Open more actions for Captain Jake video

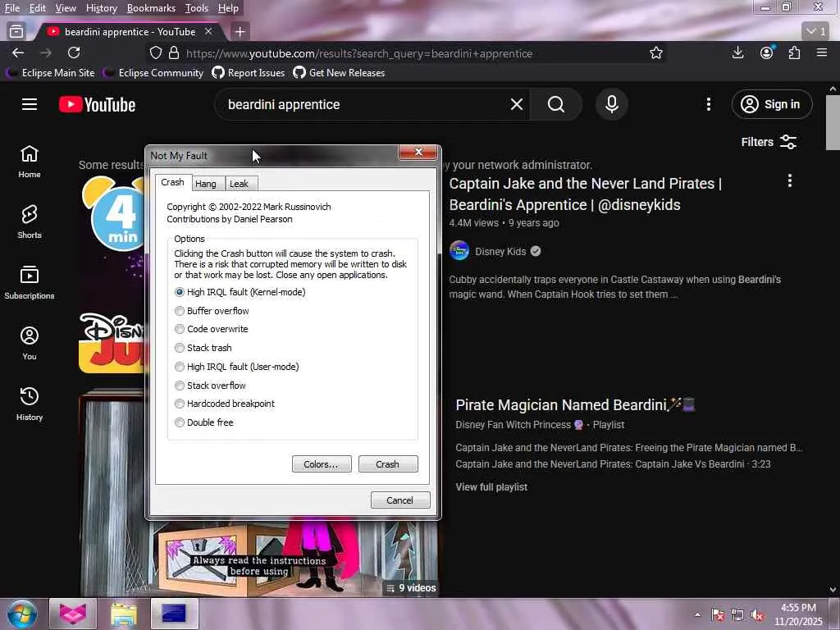(790, 180)
